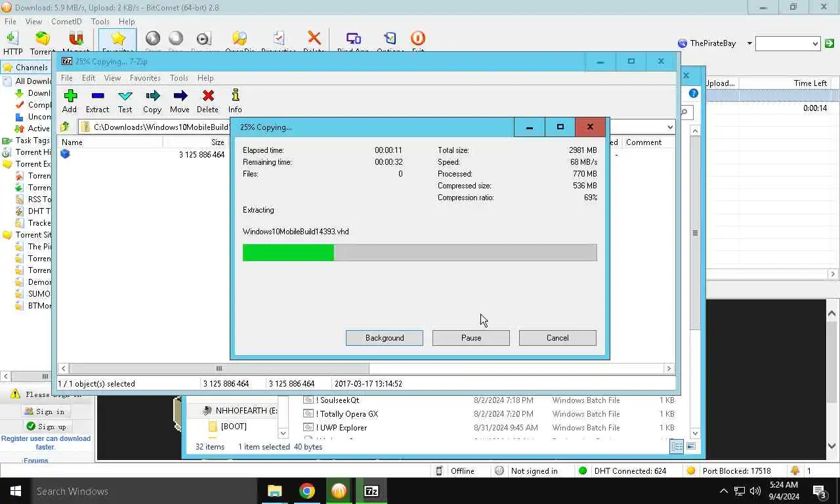Select the Channels item in BitComet sidebar
Image resolution: width=840 pixels, height=504 pixels.
(x=26, y=68)
